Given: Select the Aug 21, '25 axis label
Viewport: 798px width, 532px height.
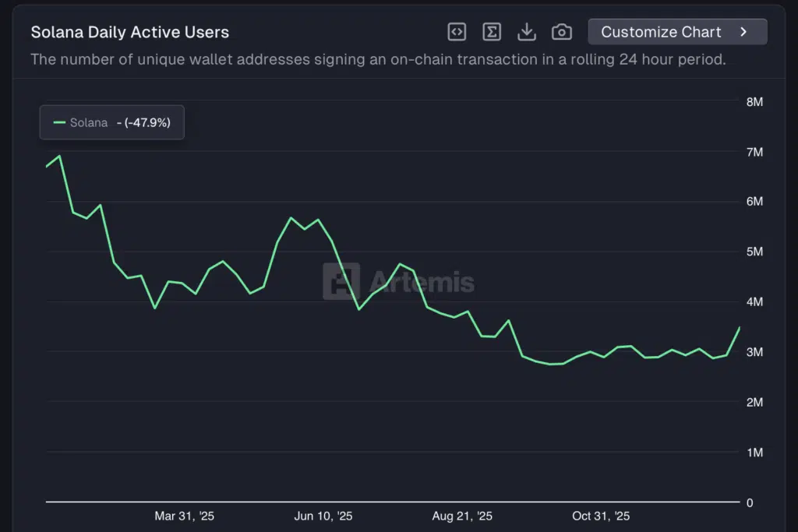Looking at the screenshot, I should pos(462,516).
